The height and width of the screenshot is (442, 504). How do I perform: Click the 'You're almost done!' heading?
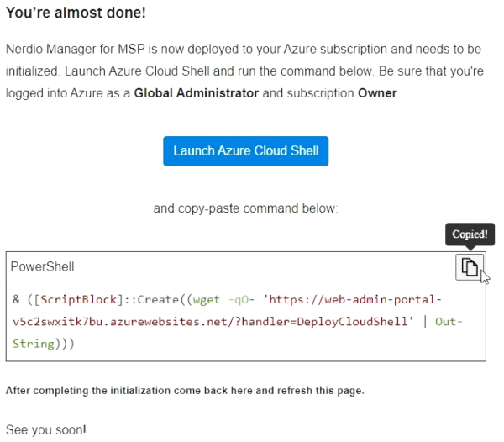point(76,13)
